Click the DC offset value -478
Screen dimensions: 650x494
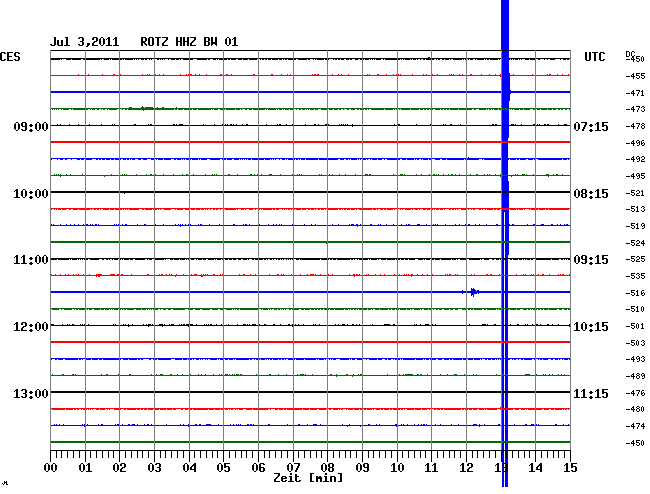pyautogui.click(x=635, y=126)
